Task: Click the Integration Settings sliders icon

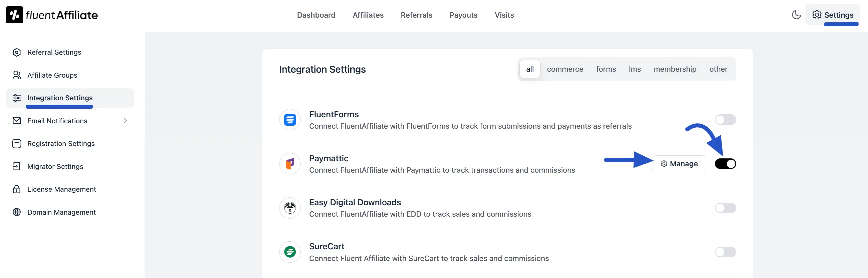Action: tap(16, 98)
